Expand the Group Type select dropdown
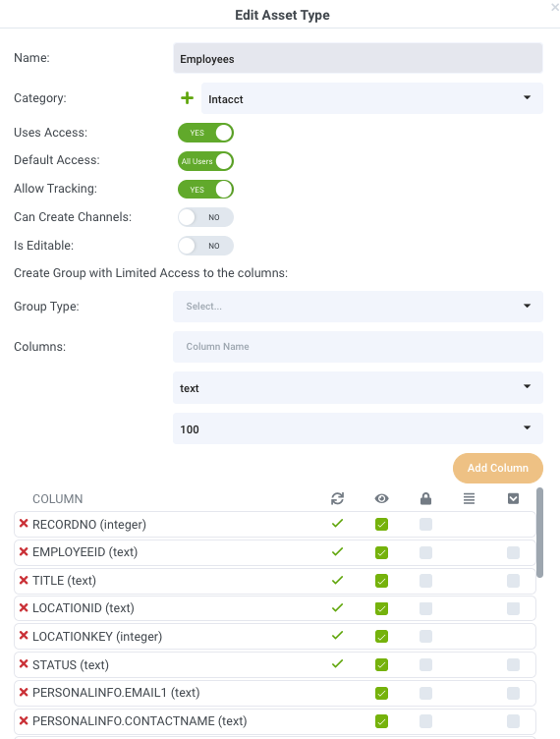560x739 pixels. [358, 307]
